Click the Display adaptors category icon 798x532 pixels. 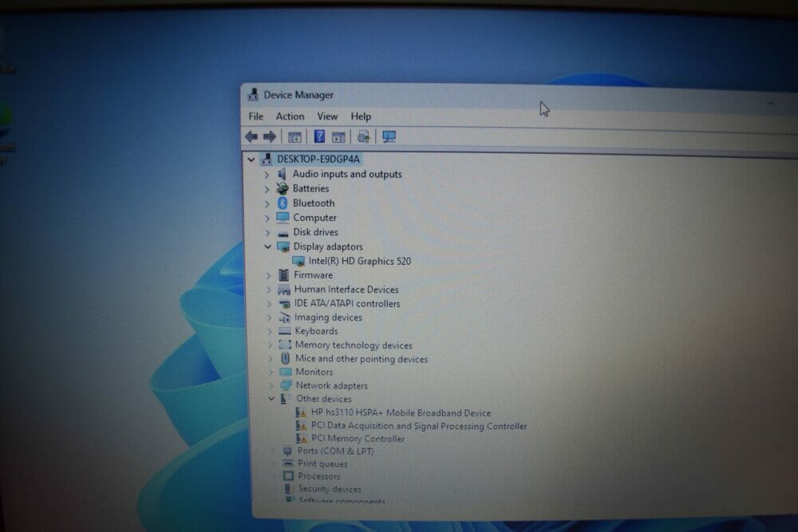click(x=283, y=246)
